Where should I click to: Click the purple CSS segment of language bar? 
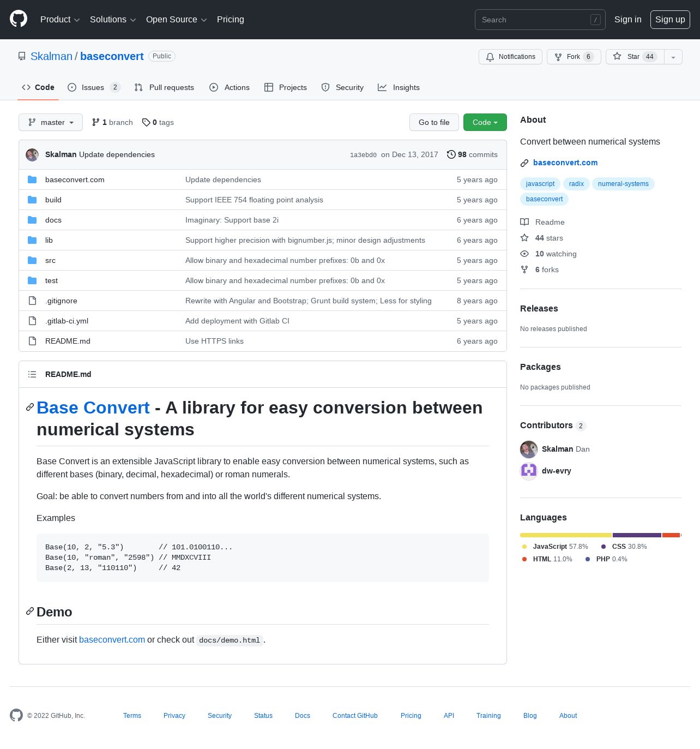point(637,535)
